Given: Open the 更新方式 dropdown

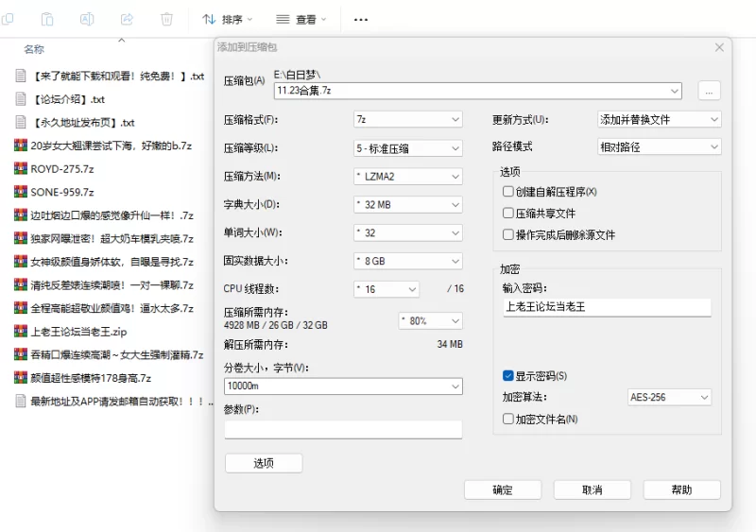Looking at the screenshot, I should point(660,120).
